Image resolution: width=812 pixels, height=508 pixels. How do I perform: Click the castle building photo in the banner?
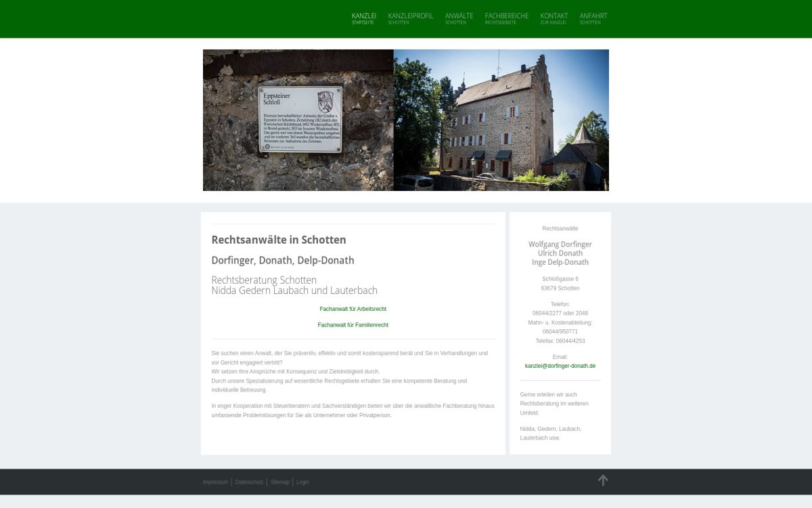pyautogui.click(x=501, y=120)
